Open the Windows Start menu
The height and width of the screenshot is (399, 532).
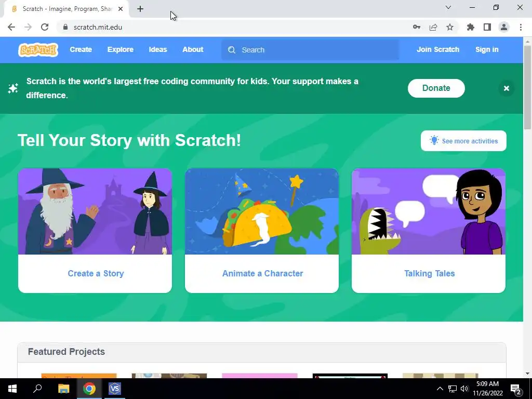(12, 389)
